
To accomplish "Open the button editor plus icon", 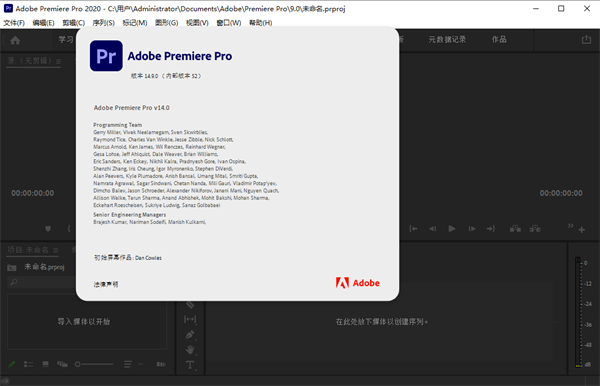I will point(582,230).
